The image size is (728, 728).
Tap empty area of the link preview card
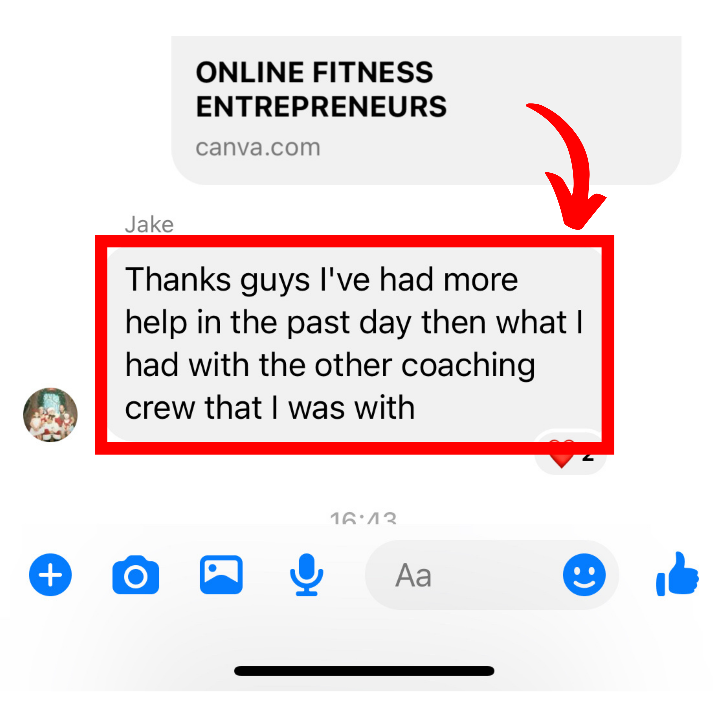point(565,75)
